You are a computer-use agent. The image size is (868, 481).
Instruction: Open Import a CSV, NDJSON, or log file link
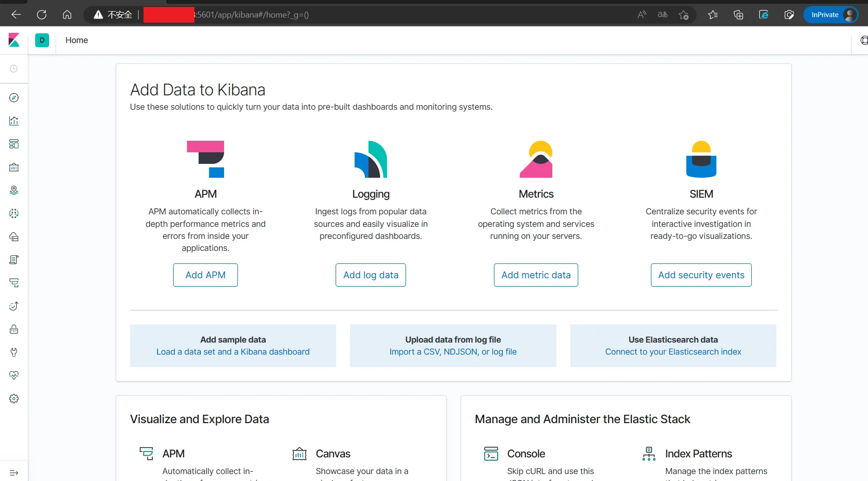[453, 352]
